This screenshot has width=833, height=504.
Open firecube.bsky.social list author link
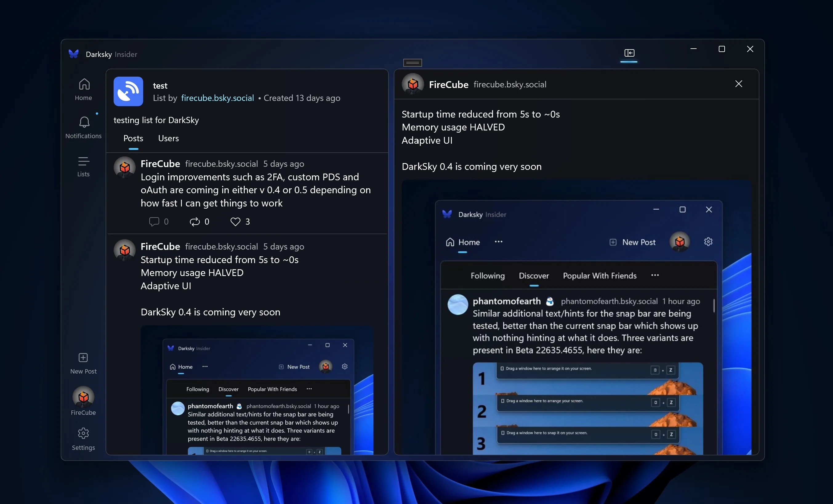pos(217,98)
